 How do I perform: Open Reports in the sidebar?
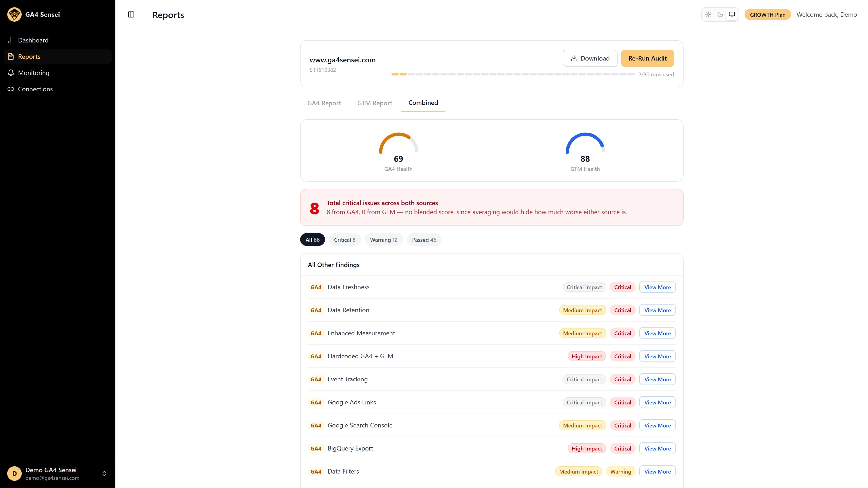57,56
